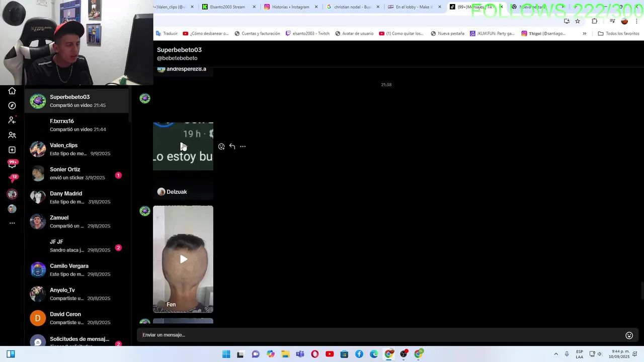This screenshot has width=644, height=362.
Task: Switch to the En el lobby tab
Action: [414, 7]
